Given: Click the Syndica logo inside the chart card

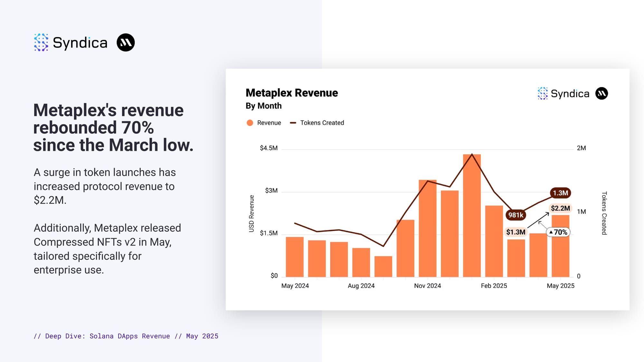Looking at the screenshot, I should 563,94.
